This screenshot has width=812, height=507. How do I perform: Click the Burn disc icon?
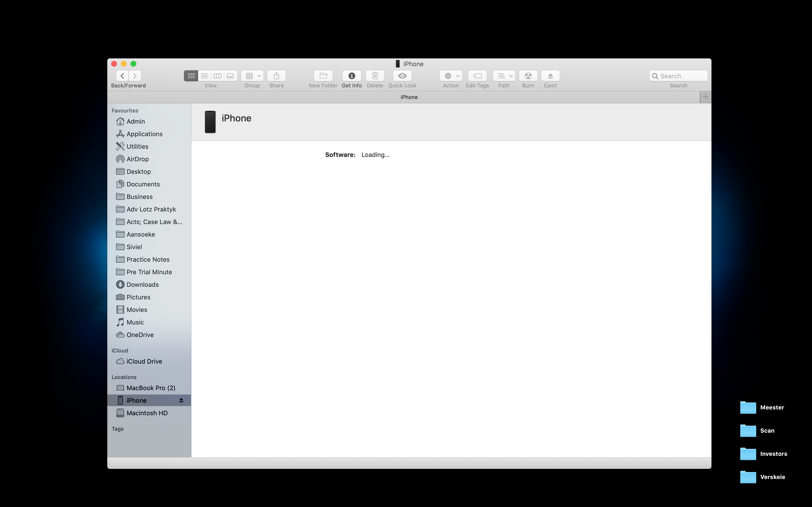(x=528, y=76)
